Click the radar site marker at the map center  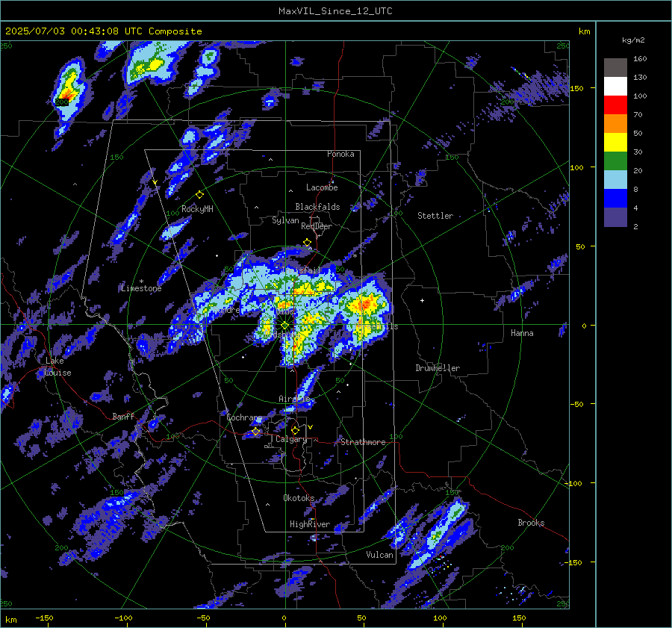point(285,326)
